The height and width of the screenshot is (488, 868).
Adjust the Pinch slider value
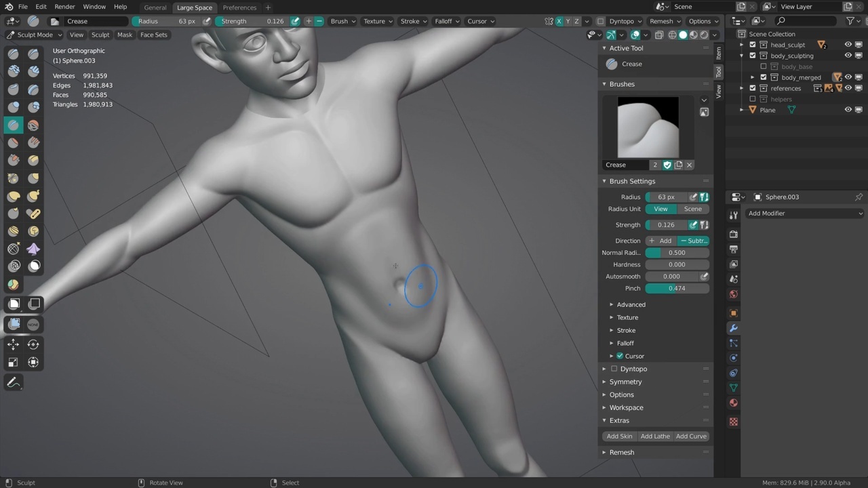(x=677, y=288)
